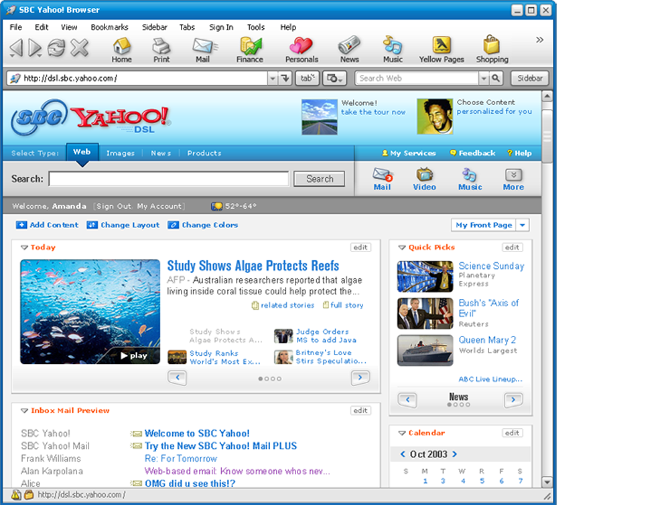Stop loading with the X icon
The height and width of the screenshot is (505, 670).
tap(79, 47)
